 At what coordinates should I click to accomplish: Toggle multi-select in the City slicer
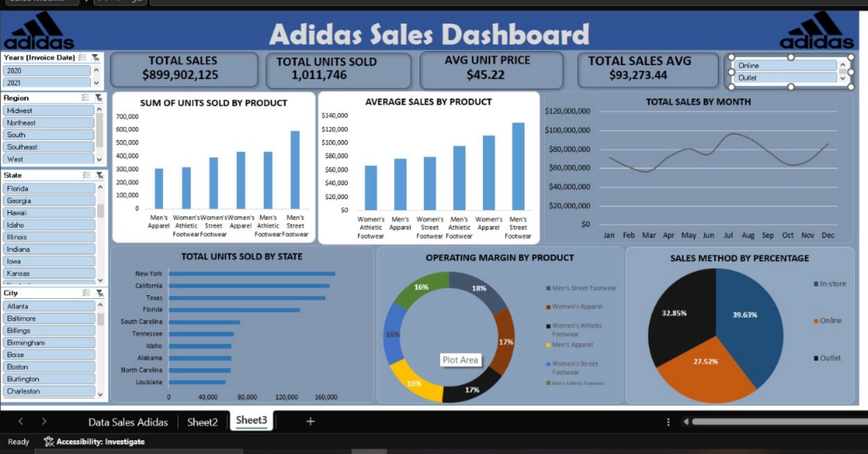tap(86, 293)
